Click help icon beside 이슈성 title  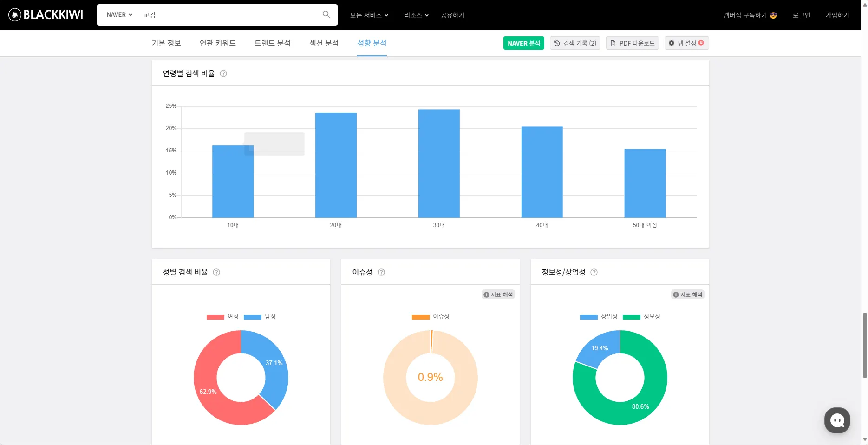tap(381, 272)
